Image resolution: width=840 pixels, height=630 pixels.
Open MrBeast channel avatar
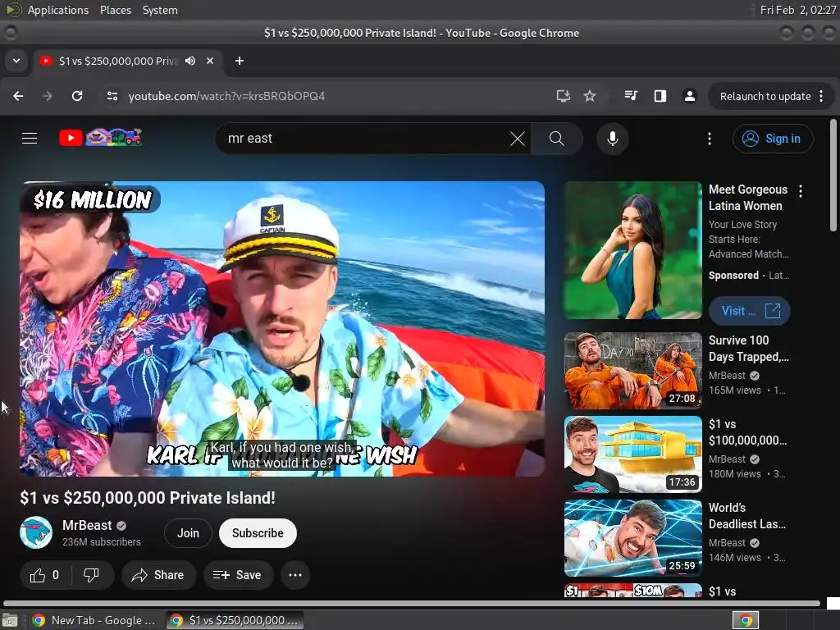pos(36,532)
